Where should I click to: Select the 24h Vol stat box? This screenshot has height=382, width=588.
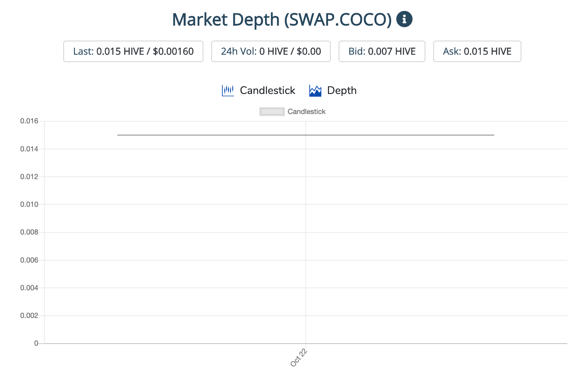pyautogui.click(x=271, y=51)
